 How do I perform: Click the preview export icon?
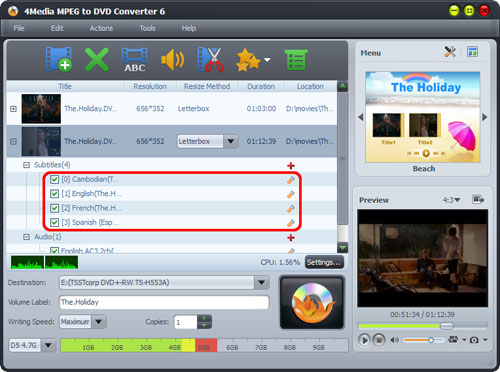(478, 200)
